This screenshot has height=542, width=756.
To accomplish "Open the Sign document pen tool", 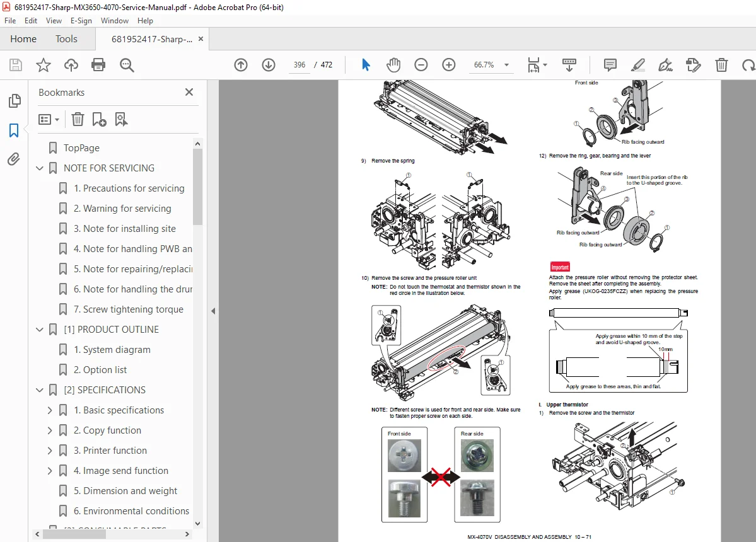I will (665, 64).
